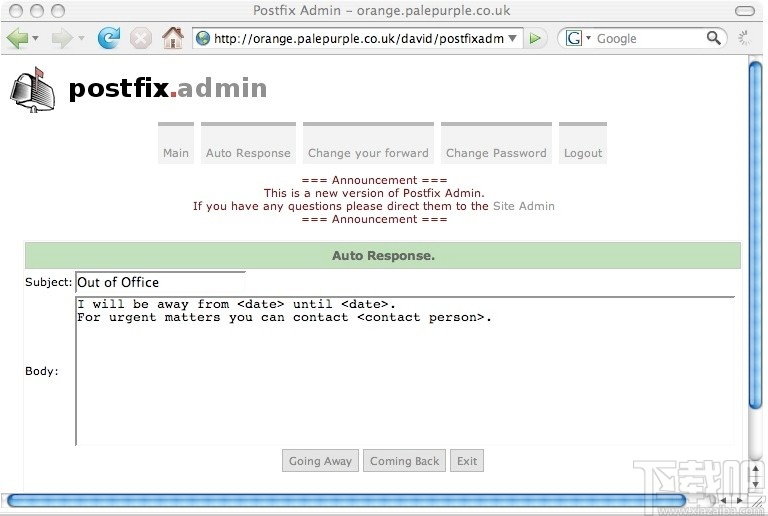768x516 pixels.
Task: Open the Forward history dropdown arrow
Action: tap(81, 38)
